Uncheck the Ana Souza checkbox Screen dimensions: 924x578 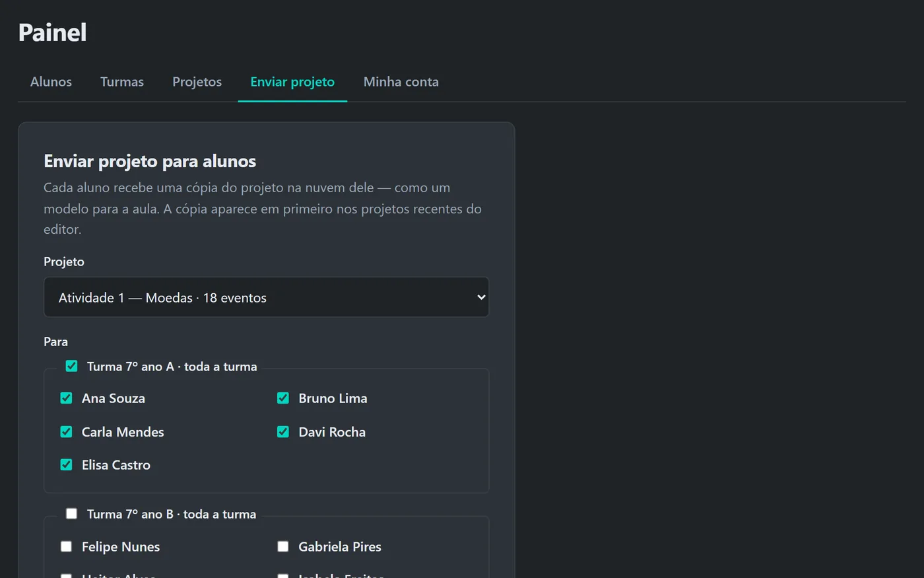(66, 398)
